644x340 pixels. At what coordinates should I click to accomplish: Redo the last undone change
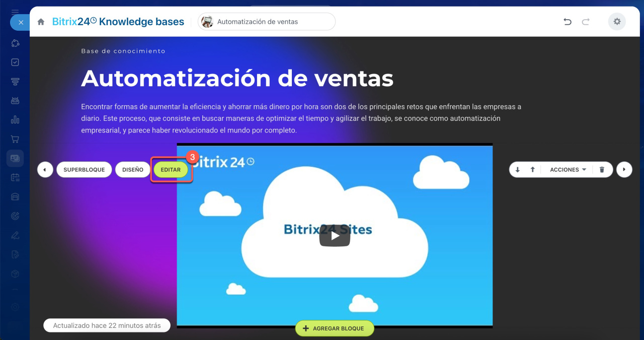point(586,22)
